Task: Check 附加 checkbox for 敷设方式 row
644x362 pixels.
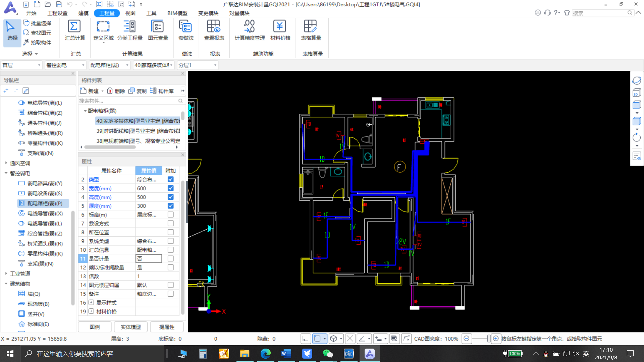Action: pyautogui.click(x=170, y=223)
